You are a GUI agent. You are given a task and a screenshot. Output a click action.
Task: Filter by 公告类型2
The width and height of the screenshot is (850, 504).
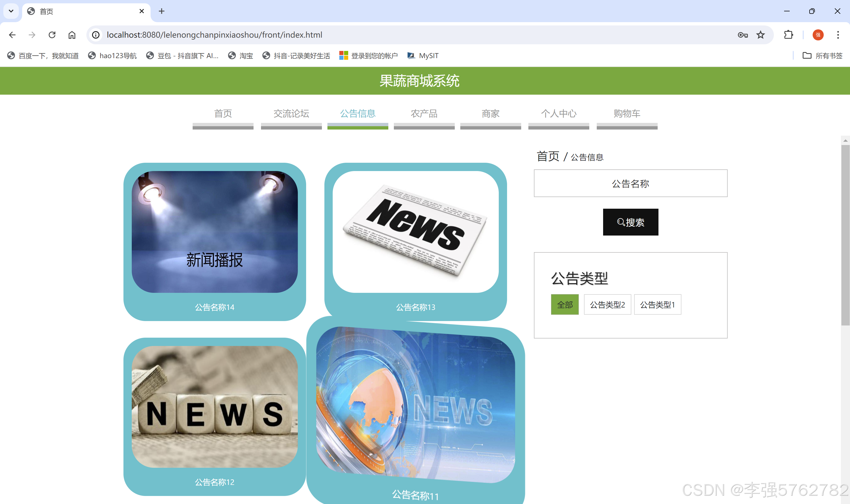[607, 305]
